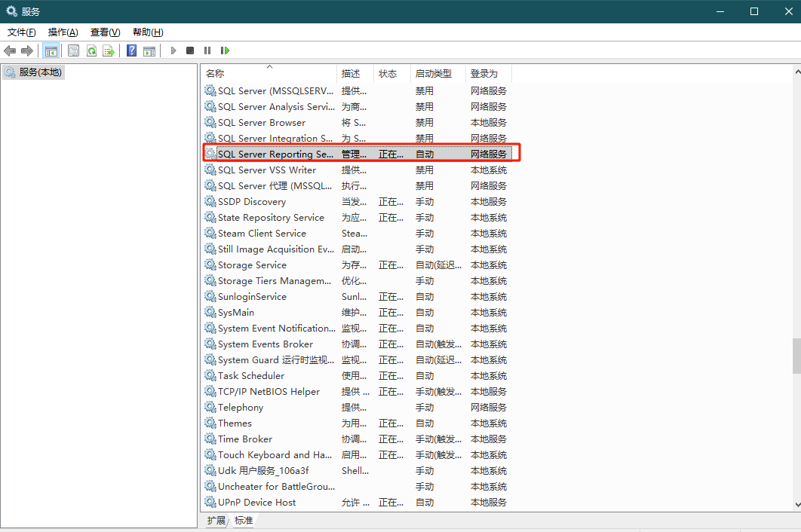Open the Help question-mark toolbar icon
The image size is (801, 532).
(132, 50)
